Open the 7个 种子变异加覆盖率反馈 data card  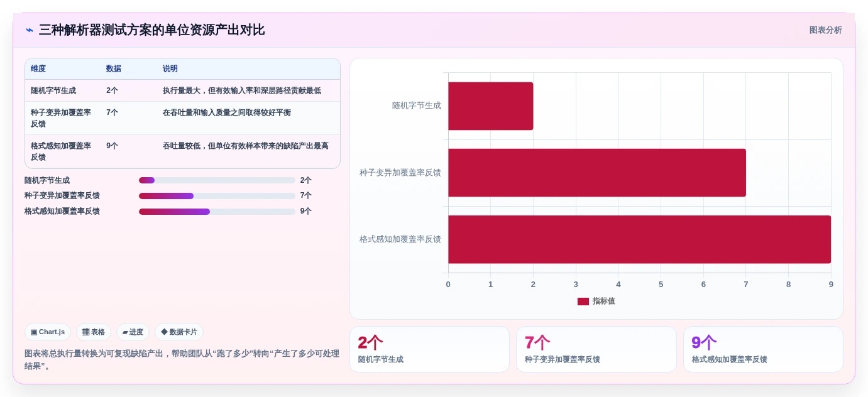coord(596,349)
